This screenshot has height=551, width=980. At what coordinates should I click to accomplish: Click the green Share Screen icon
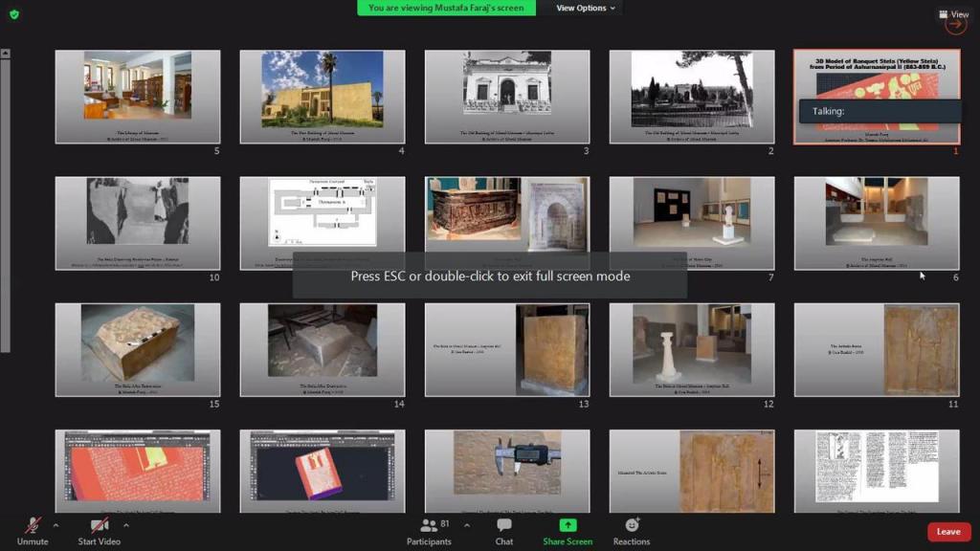click(568, 527)
